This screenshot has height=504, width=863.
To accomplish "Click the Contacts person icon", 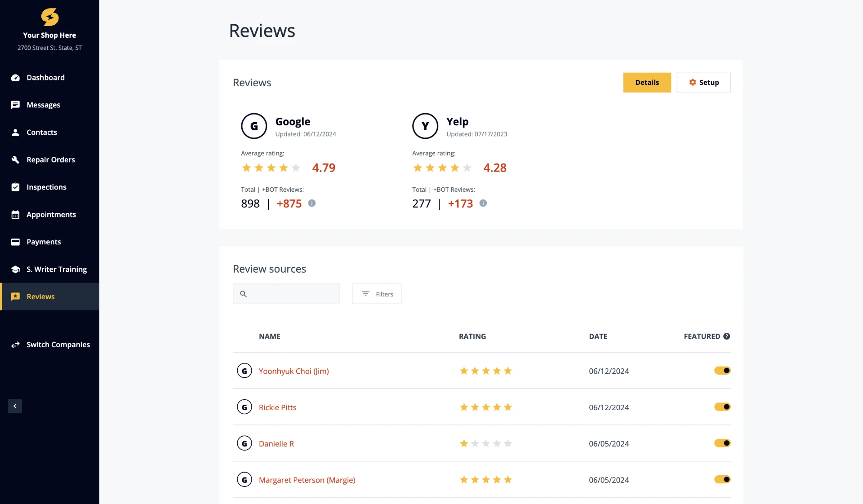I will coord(15,133).
